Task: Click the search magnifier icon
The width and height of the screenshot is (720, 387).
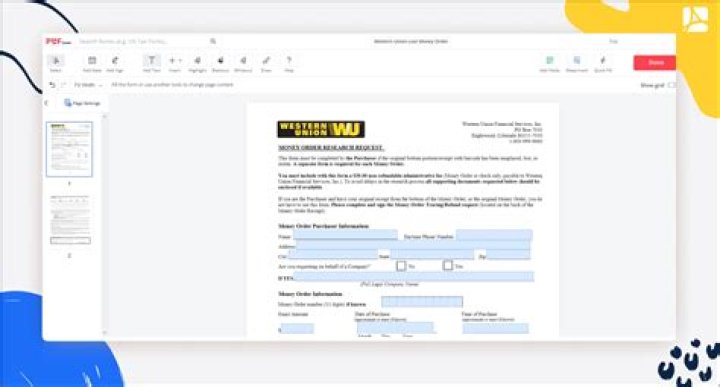Action: tap(213, 41)
